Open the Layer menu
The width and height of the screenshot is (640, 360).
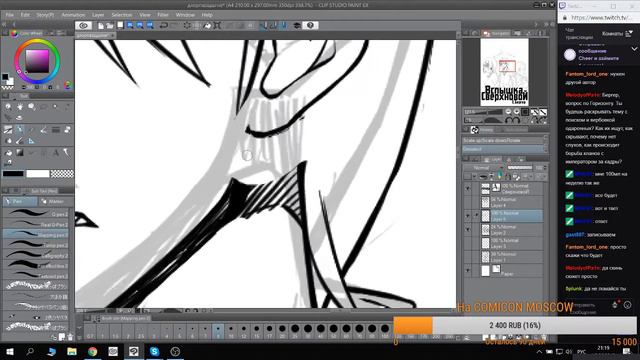98,15
